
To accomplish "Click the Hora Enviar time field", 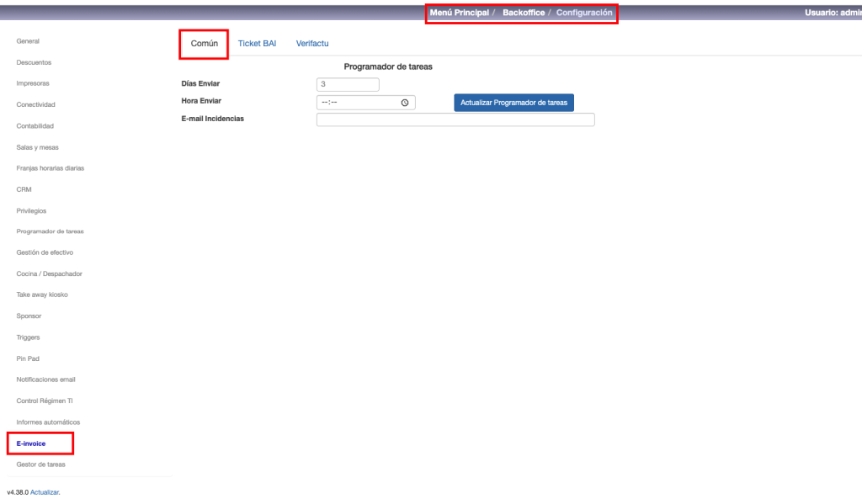I will [x=358, y=103].
